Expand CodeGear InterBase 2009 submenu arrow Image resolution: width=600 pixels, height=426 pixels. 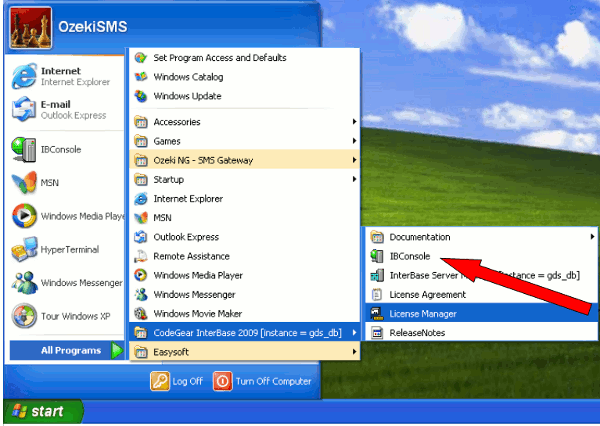(354, 333)
